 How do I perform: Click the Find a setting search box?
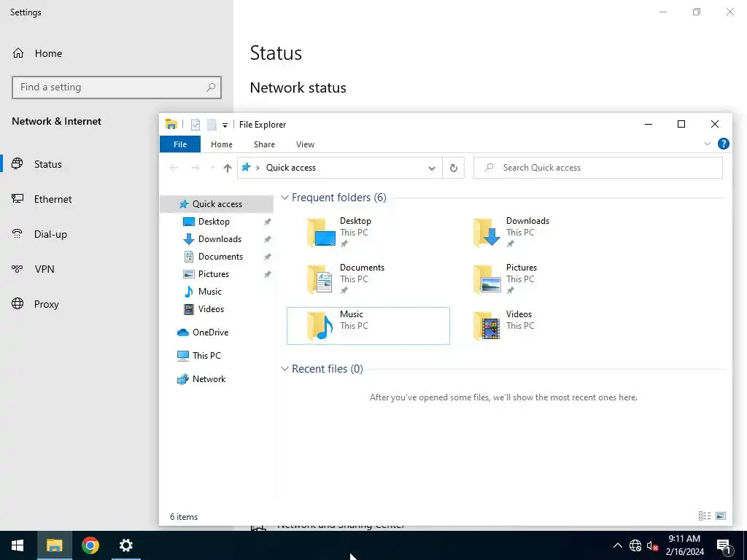coord(117,87)
